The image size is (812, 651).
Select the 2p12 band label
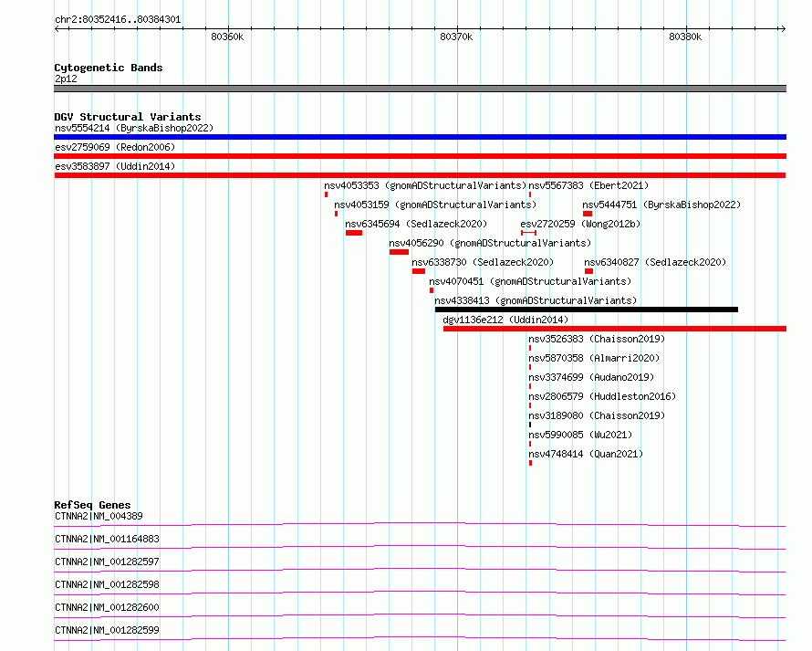[x=66, y=79]
